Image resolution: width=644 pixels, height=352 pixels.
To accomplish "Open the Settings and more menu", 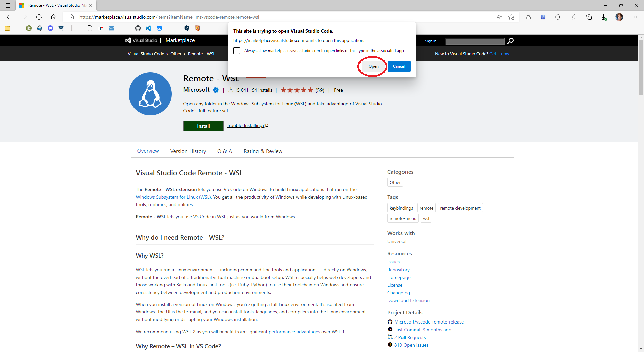I will (635, 17).
